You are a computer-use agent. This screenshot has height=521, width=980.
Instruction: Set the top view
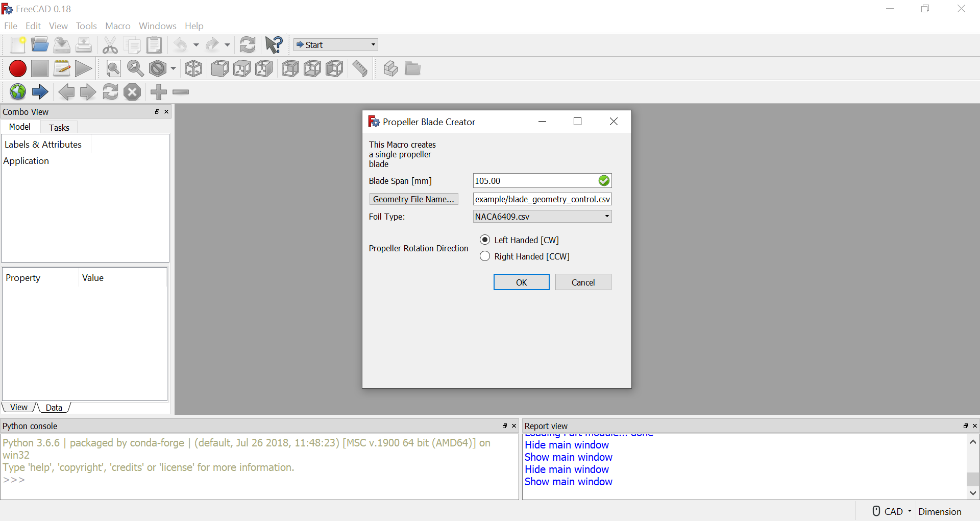(242, 68)
